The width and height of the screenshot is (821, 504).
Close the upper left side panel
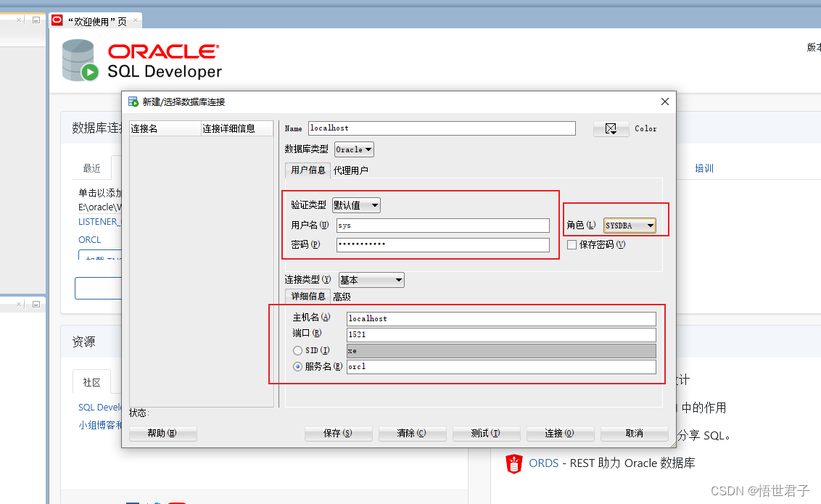click(x=19, y=20)
